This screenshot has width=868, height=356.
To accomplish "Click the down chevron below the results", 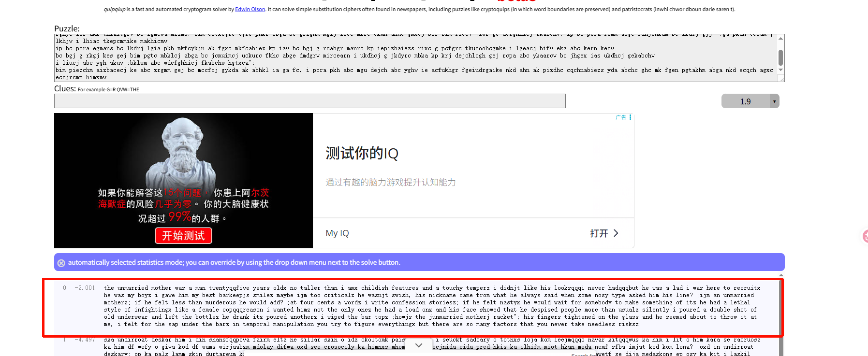I will (419, 345).
